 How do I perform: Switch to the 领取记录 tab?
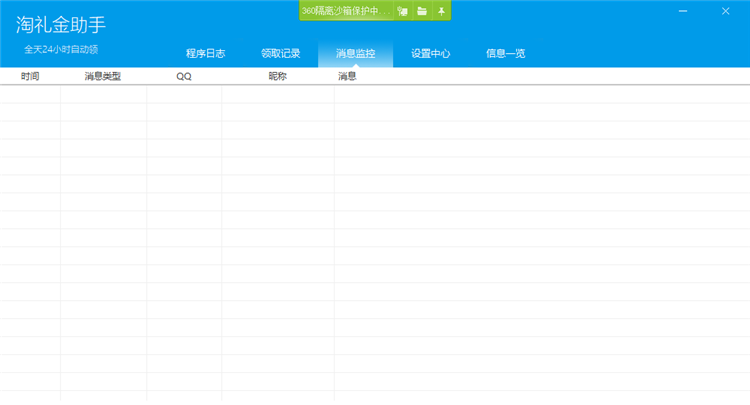point(281,53)
